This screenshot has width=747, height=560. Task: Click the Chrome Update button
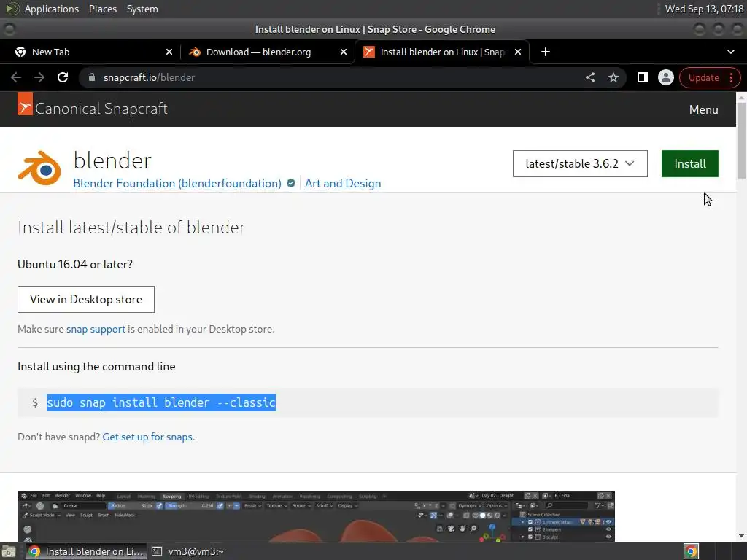click(704, 77)
